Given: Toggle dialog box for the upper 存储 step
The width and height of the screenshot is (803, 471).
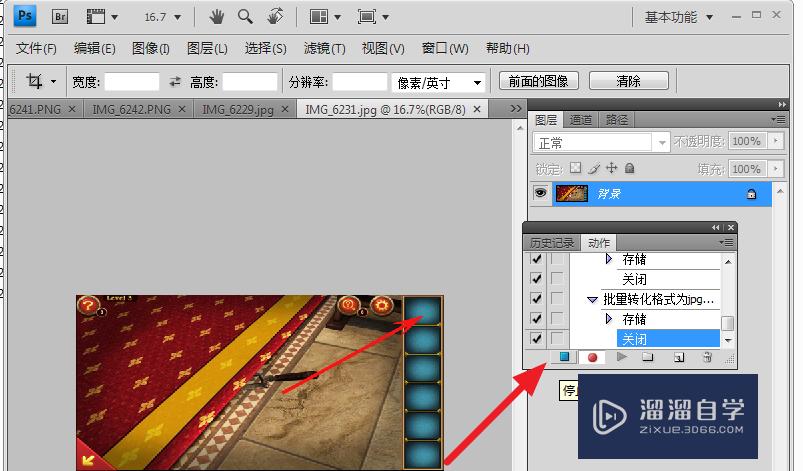Looking at the screenshot, I should 557,259.
